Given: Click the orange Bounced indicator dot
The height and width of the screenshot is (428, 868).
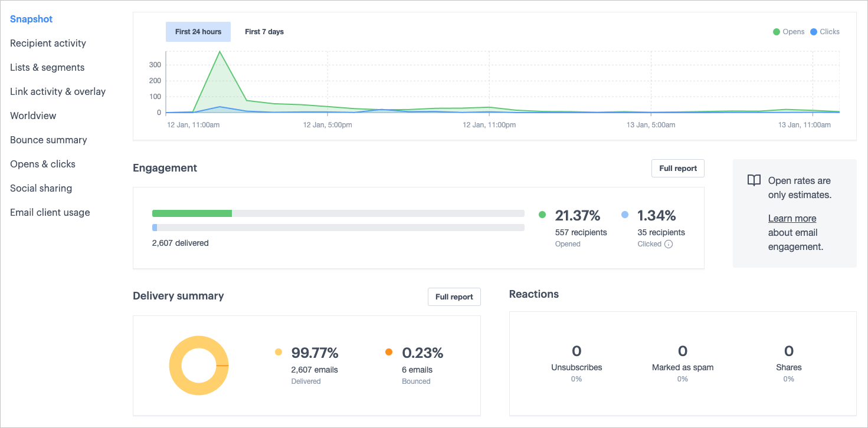Looking at the screenshot, I should (x=389, y=351).
